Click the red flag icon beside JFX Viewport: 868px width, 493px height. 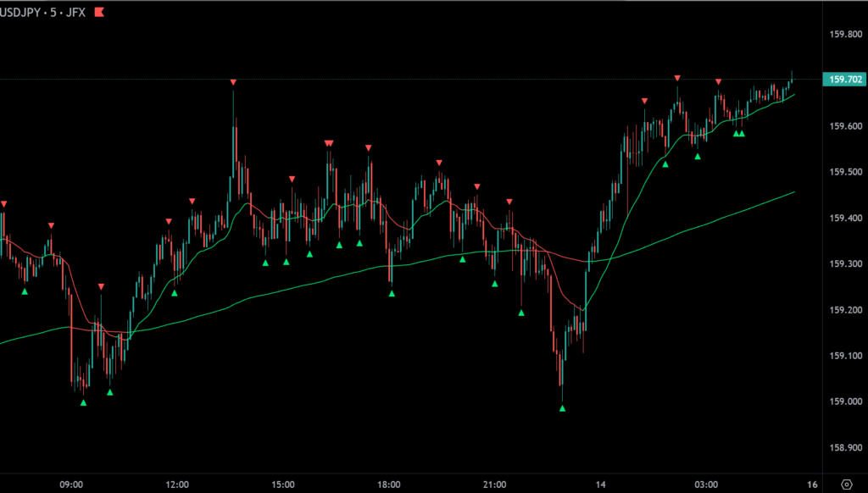tap(100, 13)
